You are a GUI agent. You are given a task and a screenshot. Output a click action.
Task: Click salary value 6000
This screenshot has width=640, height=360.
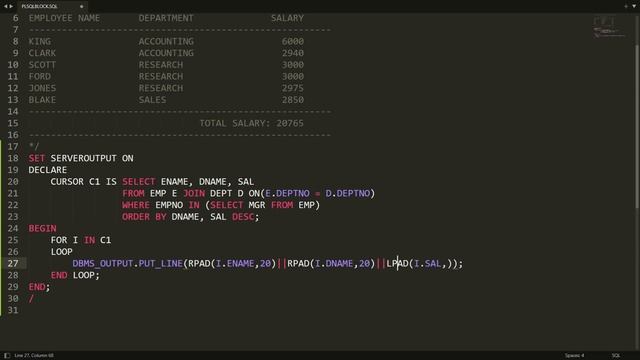click(293, 41)
